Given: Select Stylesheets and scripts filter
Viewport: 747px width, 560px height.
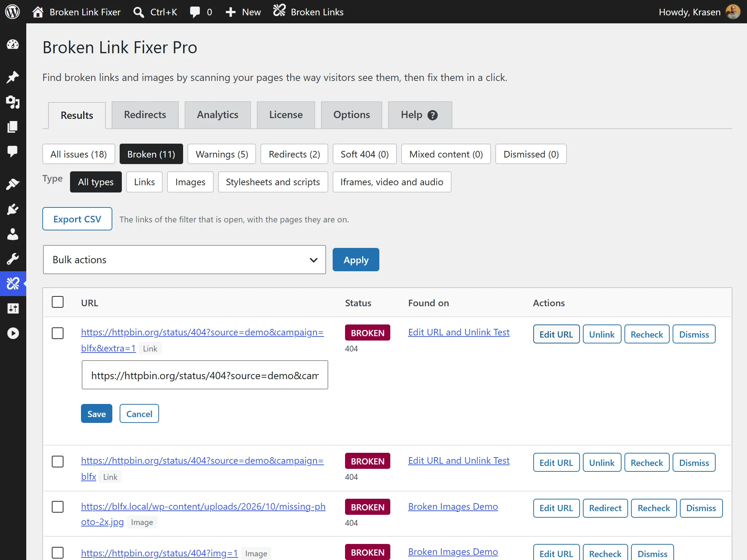Looking at the screenshot, I should (273, 182).
